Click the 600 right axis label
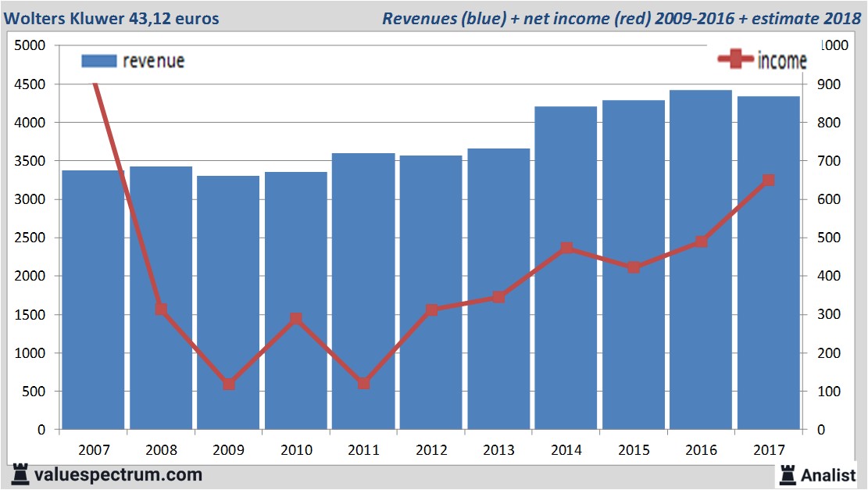This screenshot has height=490, width=868. (x=829, y=199)
